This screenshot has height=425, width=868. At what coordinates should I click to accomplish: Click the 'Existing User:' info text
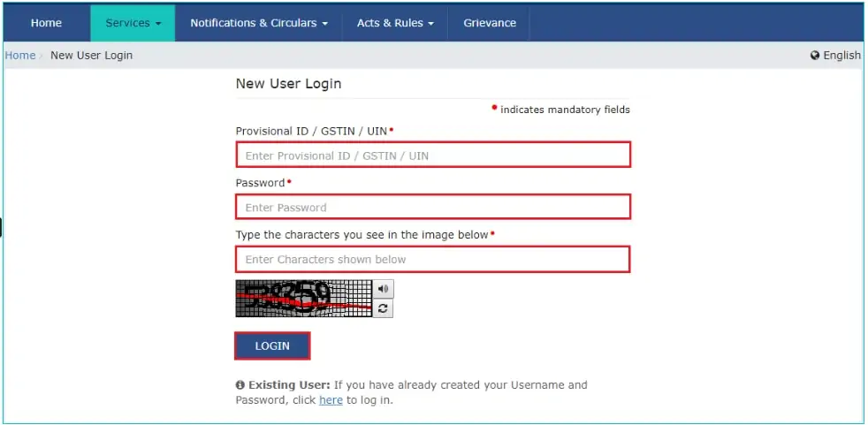[289, 384]
